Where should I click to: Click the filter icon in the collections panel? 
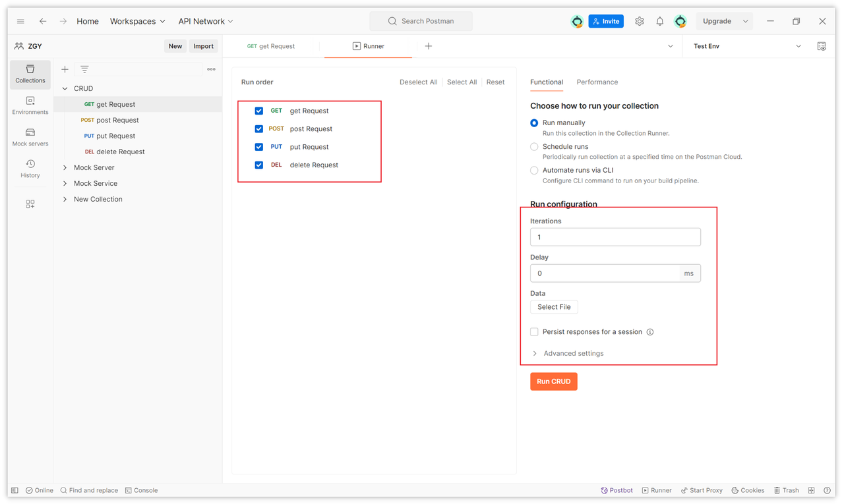coord(84,69)
